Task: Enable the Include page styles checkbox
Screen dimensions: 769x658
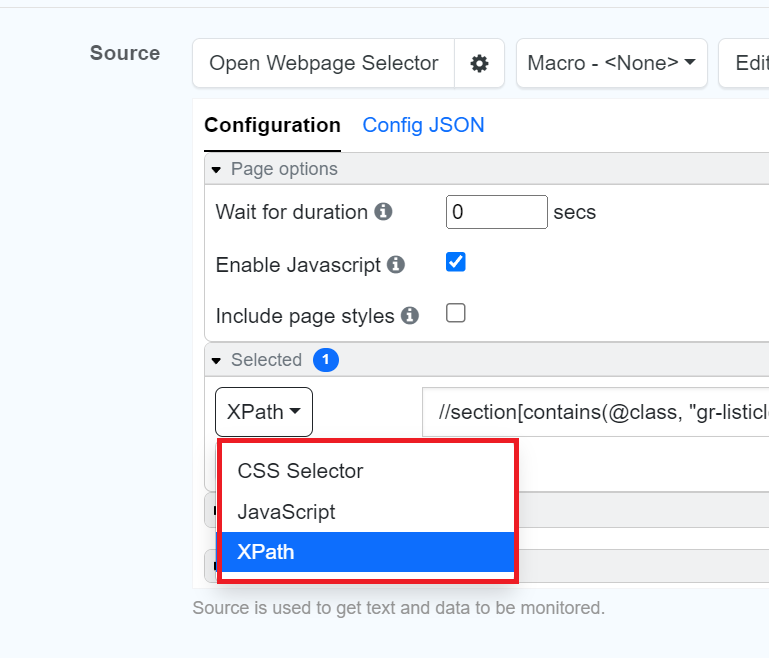Action: [456, 314]
